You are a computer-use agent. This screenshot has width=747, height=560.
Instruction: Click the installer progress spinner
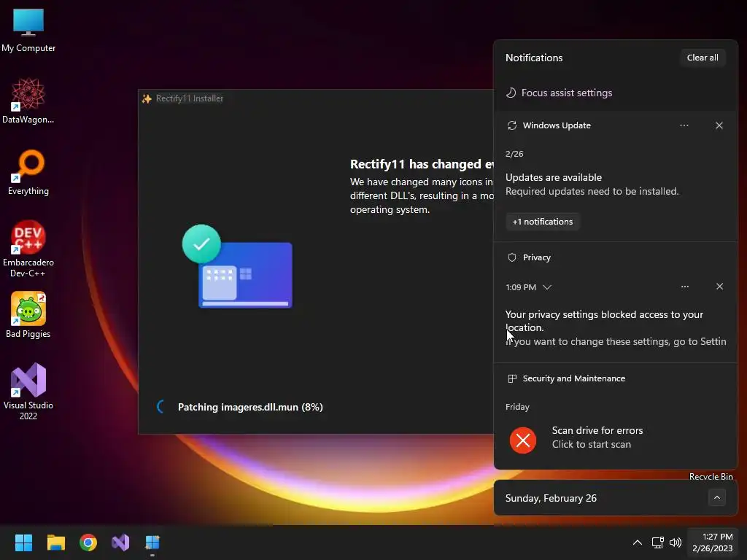pyautogui.click(x=161, y=407)
